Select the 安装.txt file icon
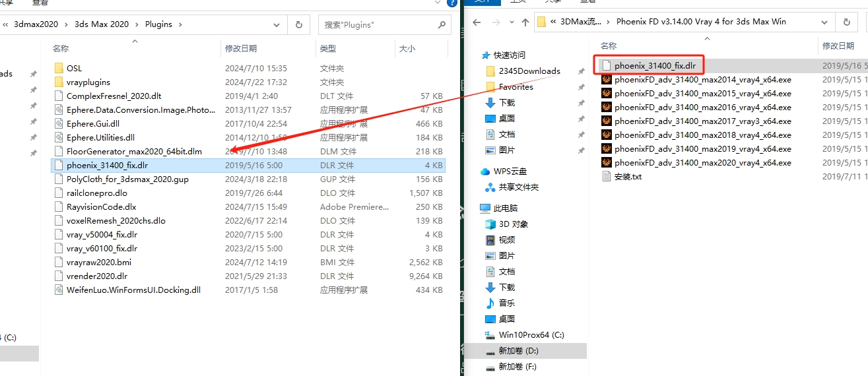The width and height of the screenshot is (868, 376). [x=607, y=176]
